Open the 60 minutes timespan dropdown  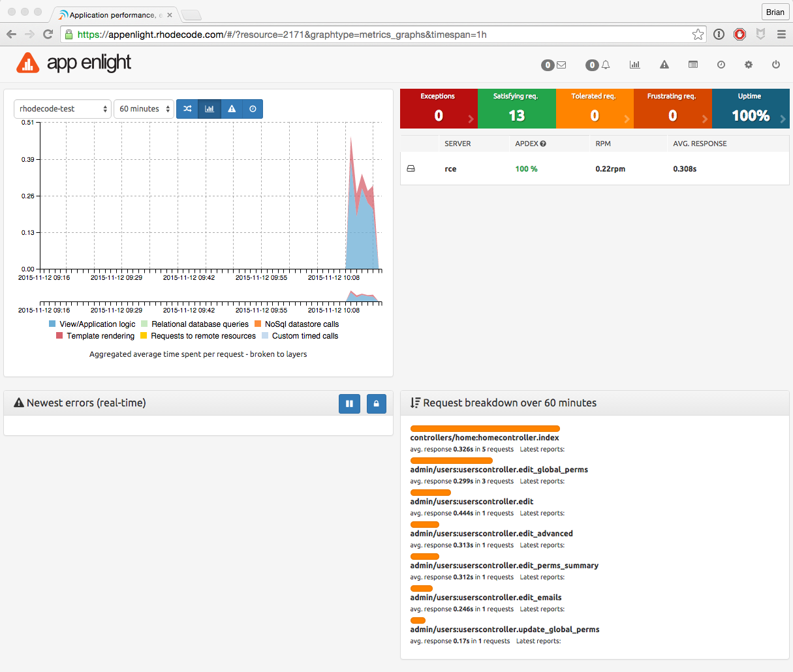point(144,109)
